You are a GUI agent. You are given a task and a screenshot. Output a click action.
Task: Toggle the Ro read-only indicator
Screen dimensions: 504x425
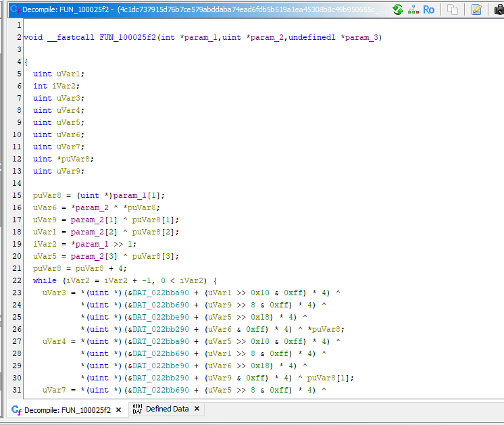pyautogui.click(x=428, y=9)
